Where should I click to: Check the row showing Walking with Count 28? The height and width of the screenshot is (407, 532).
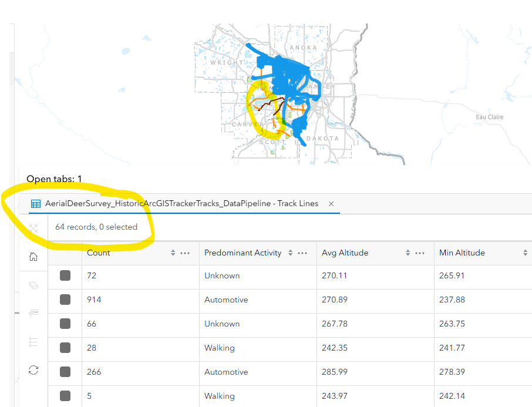tap(65, 348)
